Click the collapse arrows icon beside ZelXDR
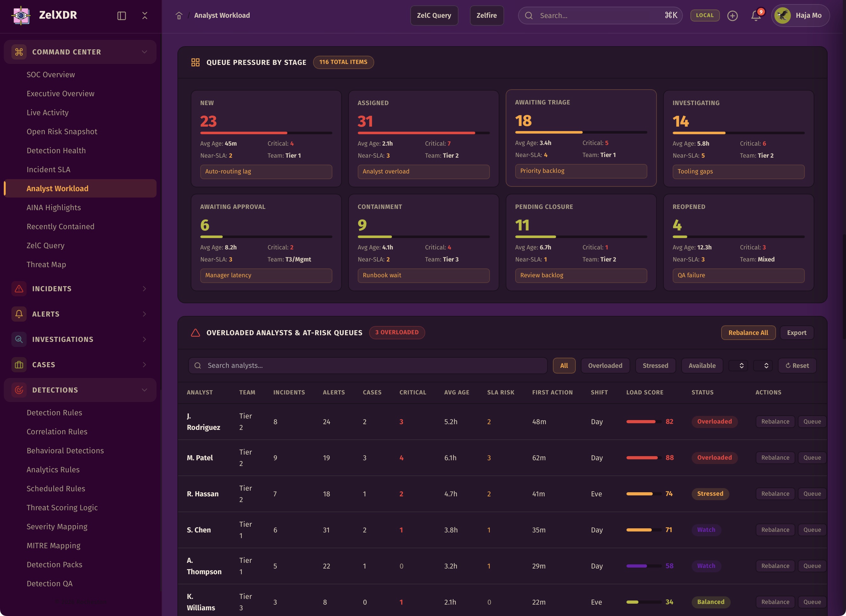This screenshot has height=616, width=846. point(145,16)
